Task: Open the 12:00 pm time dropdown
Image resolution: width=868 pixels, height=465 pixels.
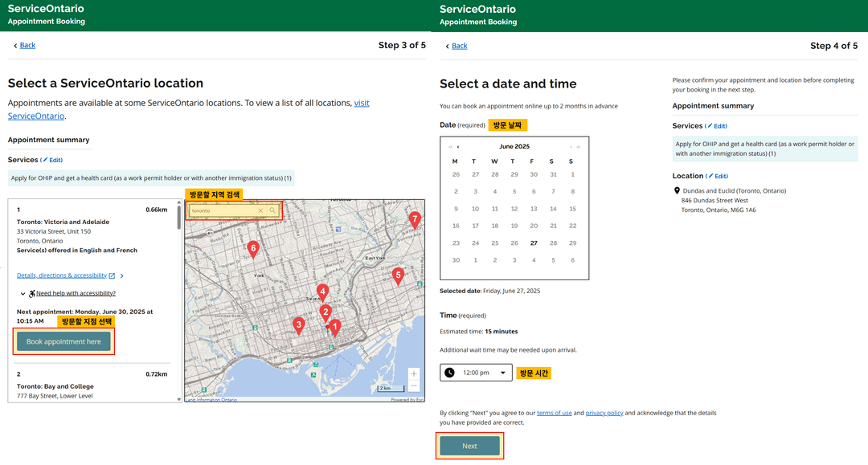Action: (476, 373)
